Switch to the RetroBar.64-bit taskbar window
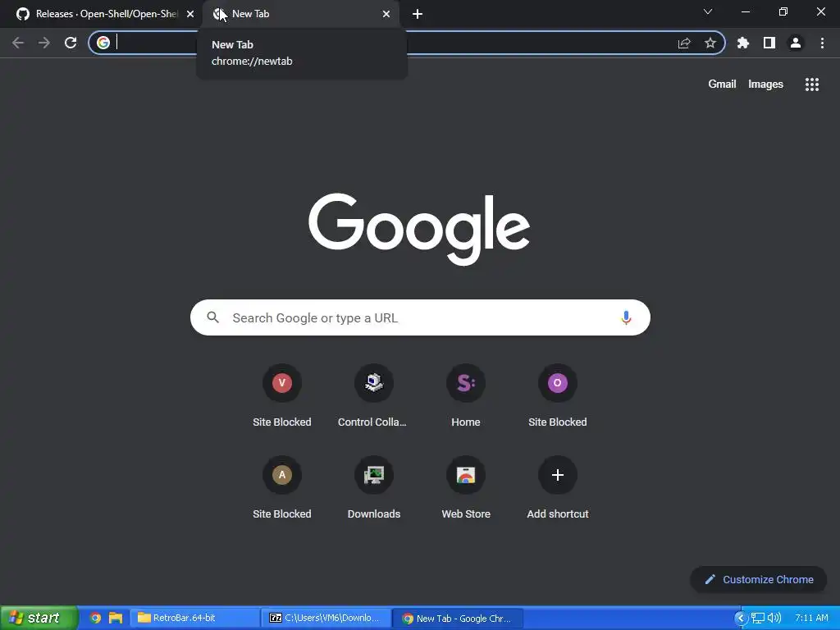The height and width of the screenshot is (630, 840). point(195,618)
